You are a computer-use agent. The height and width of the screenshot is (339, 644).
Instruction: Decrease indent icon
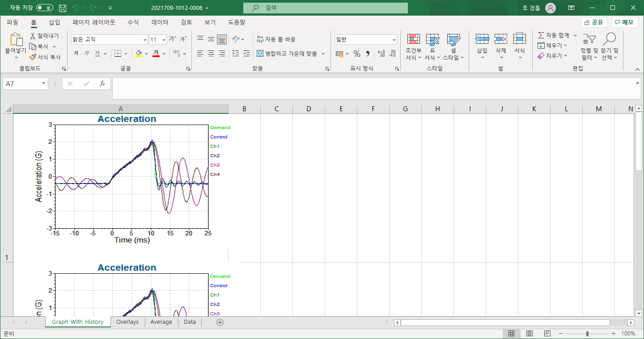point(236,54)
